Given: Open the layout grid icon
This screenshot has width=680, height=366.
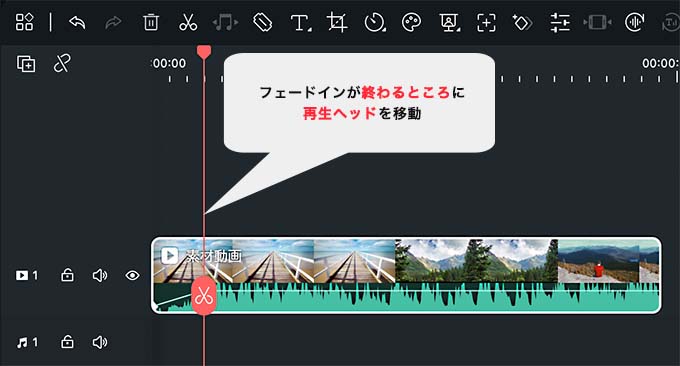Looking at the screenshot, I should click(24, 22).
